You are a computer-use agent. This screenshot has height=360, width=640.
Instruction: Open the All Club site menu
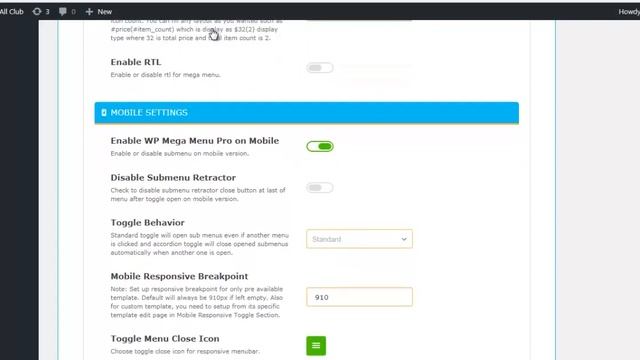(x=11, y=11)
